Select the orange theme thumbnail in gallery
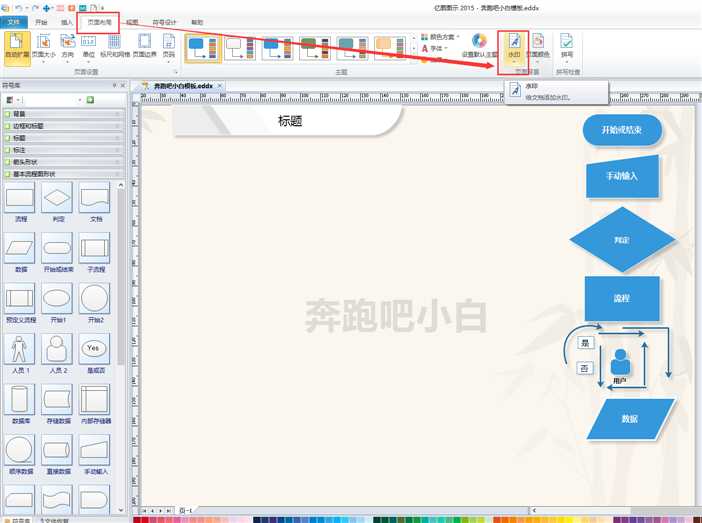The width and height of the screenshot is (702, 523). (x=390, y=48)
